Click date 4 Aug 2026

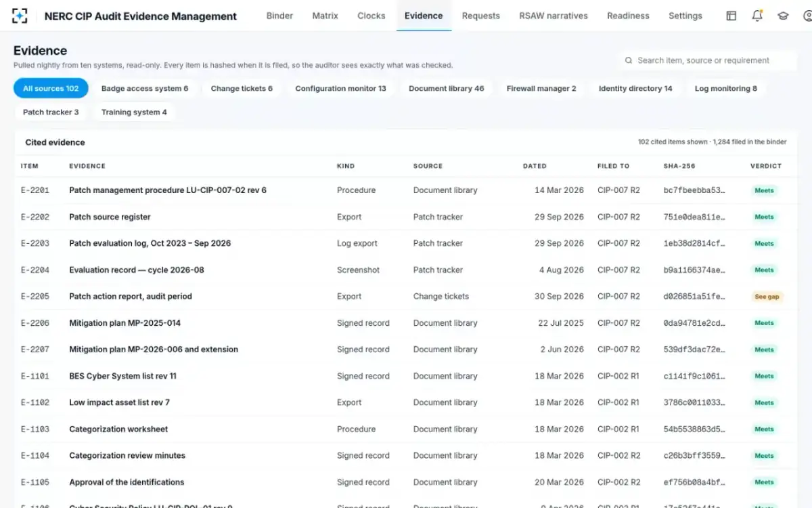click(562, 270)
